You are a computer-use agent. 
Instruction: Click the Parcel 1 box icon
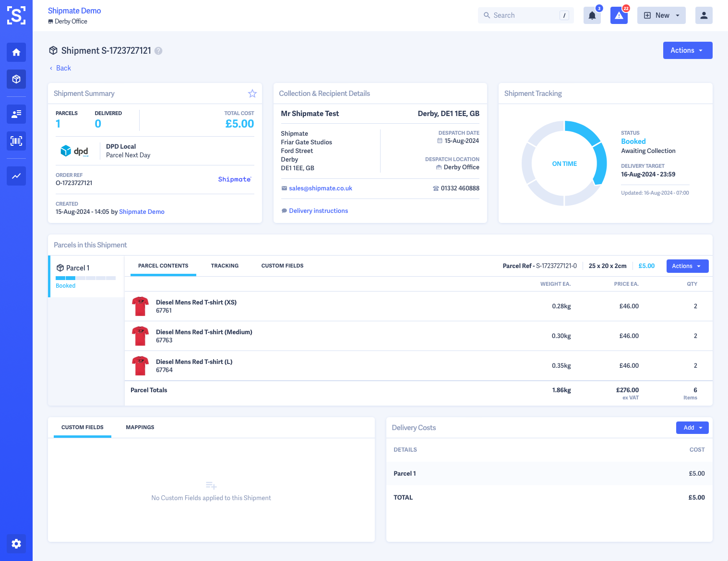[60, 268]
